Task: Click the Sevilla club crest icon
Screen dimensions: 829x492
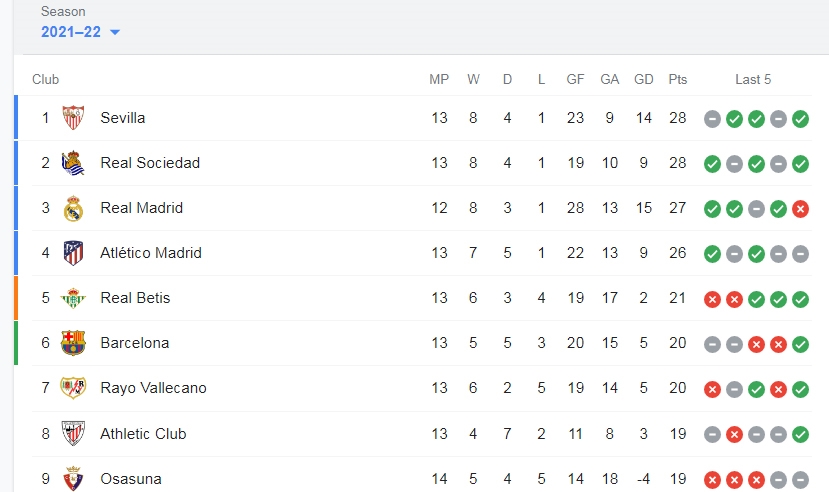Action: pos(73,117)
